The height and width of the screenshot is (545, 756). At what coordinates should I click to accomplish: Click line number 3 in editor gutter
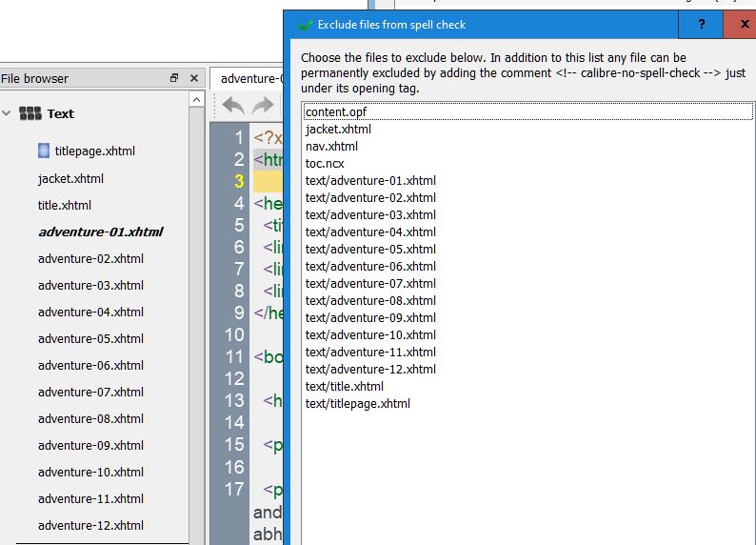click(x=239, y=181)
